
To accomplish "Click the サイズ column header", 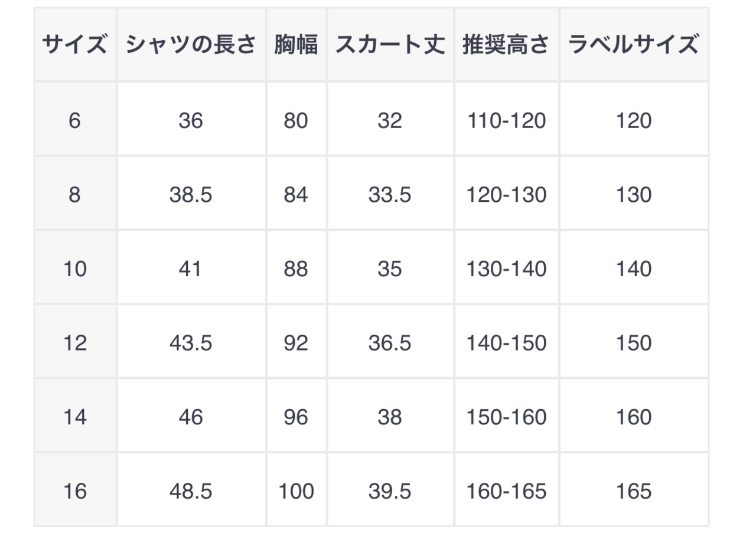I will click(x=75, y=44).
